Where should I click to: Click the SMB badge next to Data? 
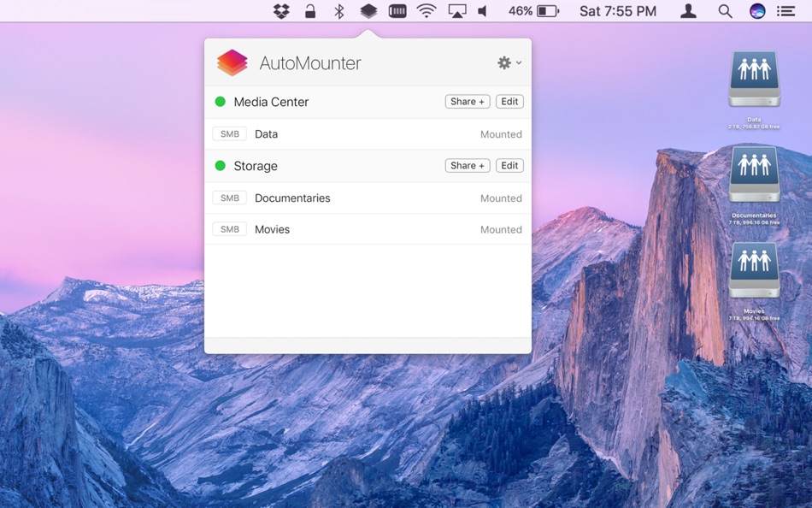pos(229,133)
